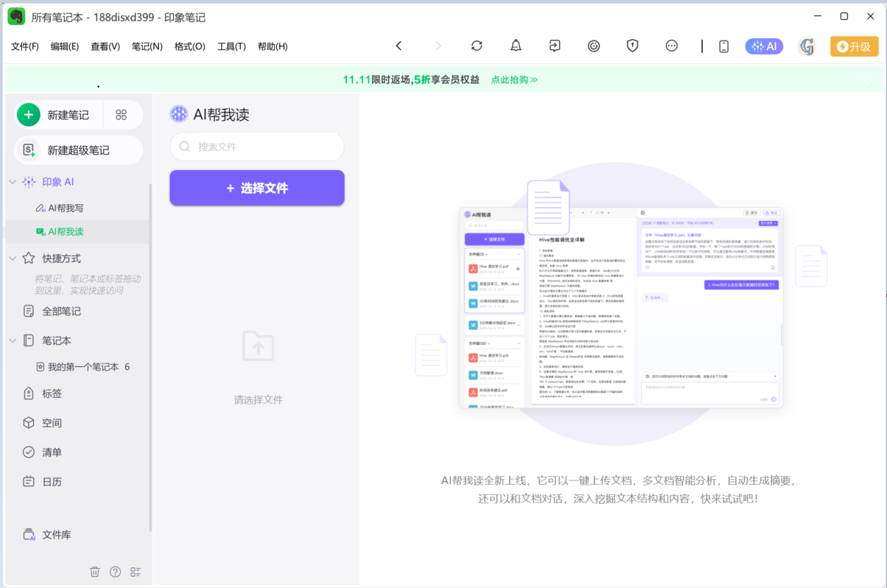Open the trash bin icon
This screenshot has height=588, width=887.
(x=95, y=572)
